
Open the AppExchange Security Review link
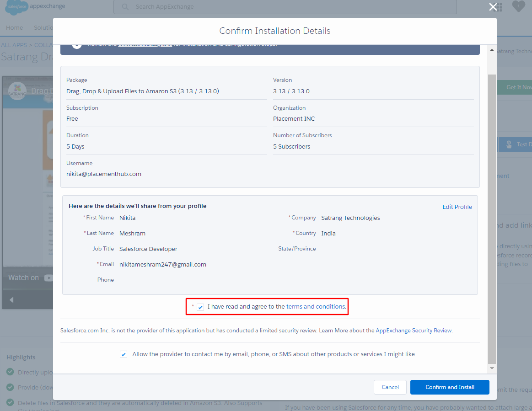point(414,330)
